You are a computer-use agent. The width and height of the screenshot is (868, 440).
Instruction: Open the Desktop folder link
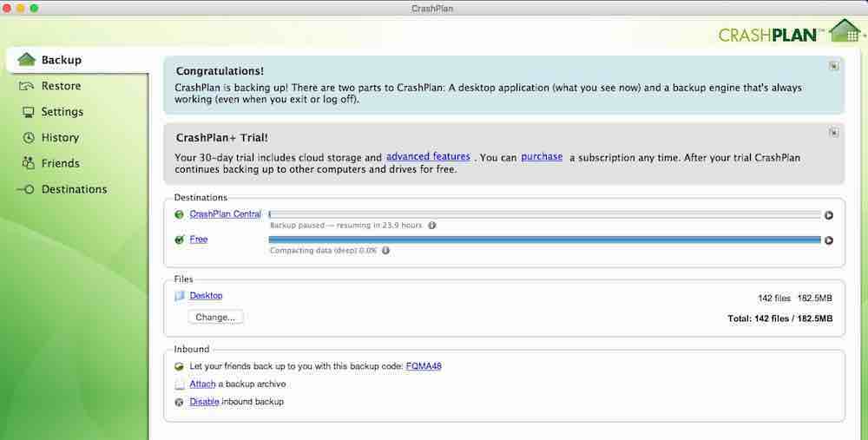206,296
